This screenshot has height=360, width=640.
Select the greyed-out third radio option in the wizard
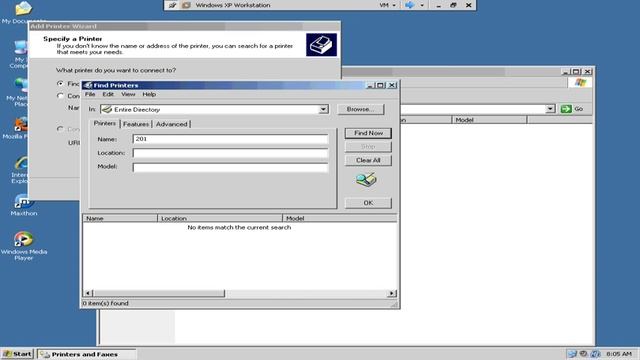point(60,129)
